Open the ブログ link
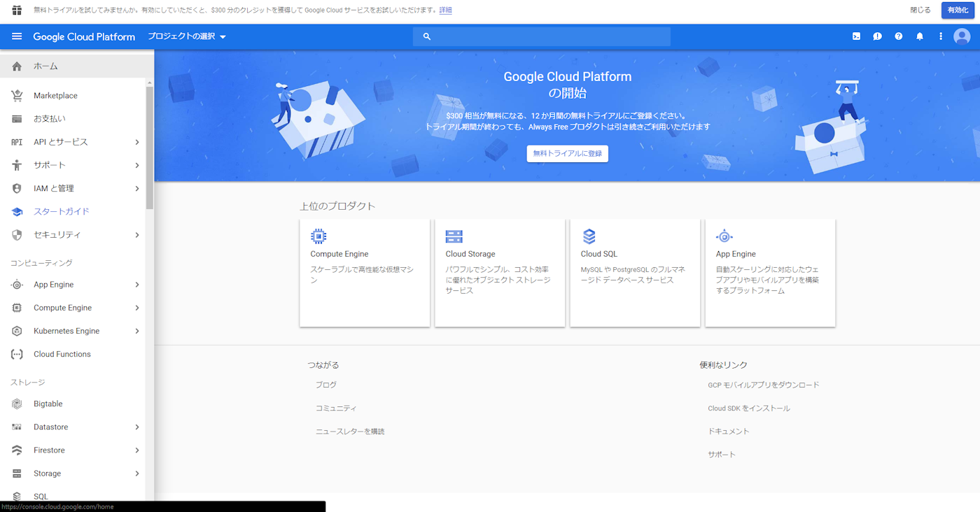This screenshot has width=980, height=512. pos(326,385)
